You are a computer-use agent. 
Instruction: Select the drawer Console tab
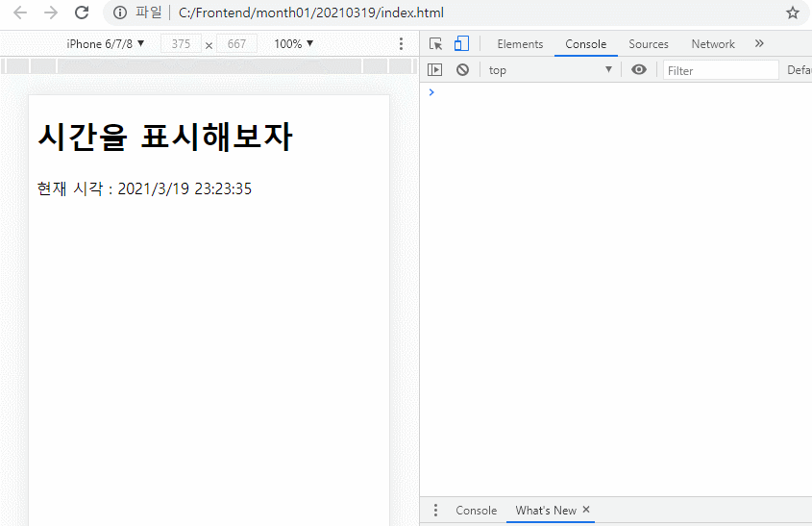coord(476,511)
